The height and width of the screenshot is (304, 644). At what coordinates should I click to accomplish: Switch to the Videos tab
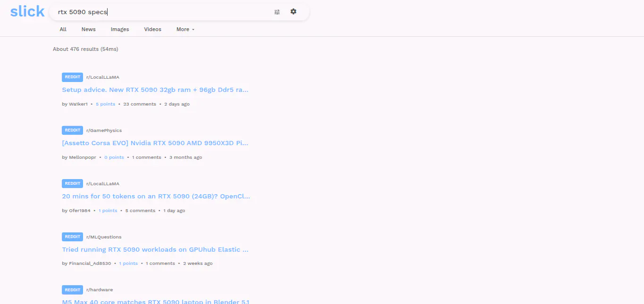[x=153, y=29]
